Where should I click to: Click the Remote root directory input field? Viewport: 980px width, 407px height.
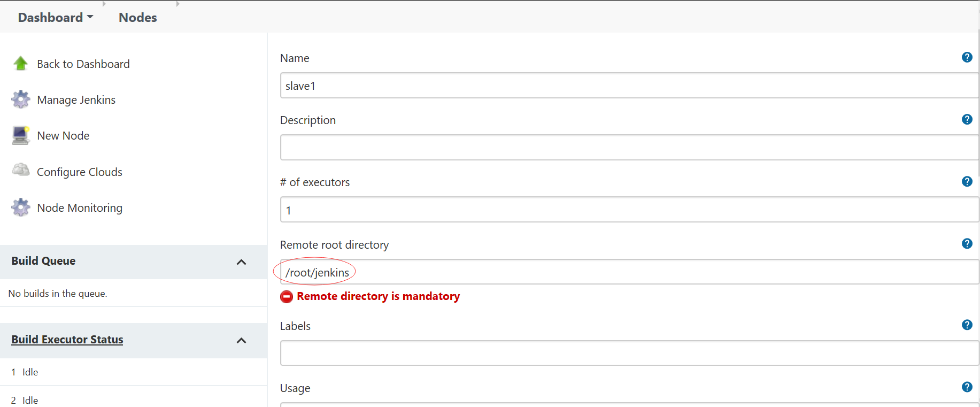[629, 272]
